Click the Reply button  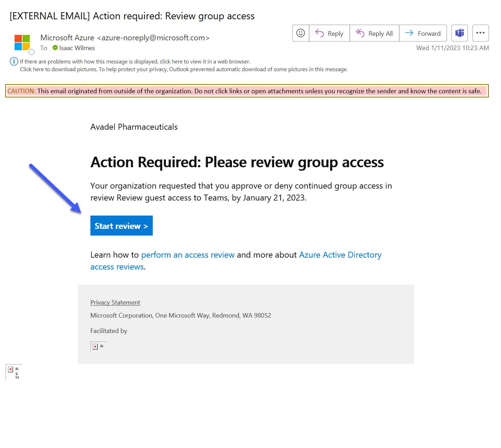click(329, 33)
